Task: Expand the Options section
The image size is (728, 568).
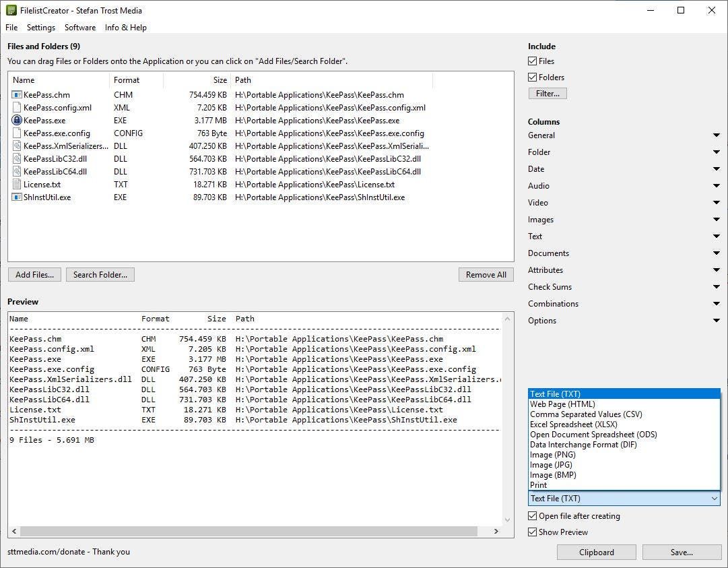Action: point(717,321)
